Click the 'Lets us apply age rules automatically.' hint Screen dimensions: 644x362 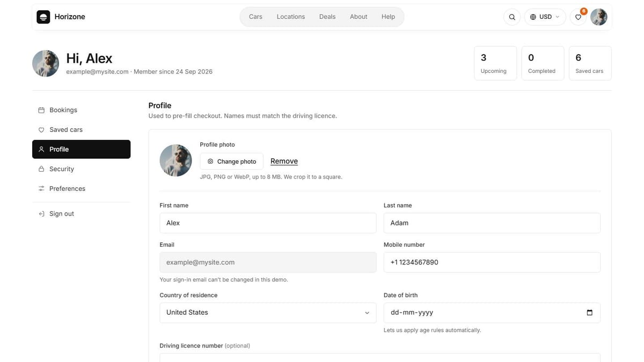pos(432,330)
